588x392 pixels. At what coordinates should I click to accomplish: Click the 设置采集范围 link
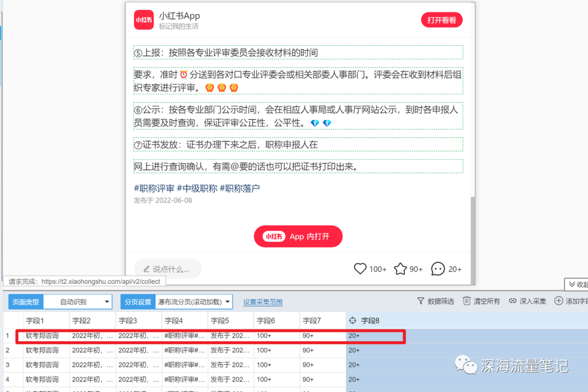coord(262,302)
